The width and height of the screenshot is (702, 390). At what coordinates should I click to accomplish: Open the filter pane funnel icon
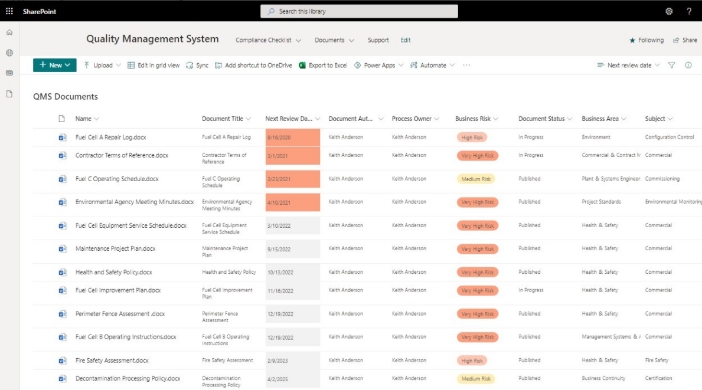tap(672, 65)
